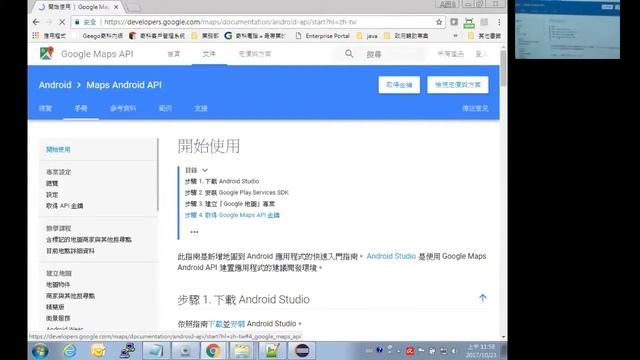Open the file folder taskbar icon

click(x=242, y=351)
